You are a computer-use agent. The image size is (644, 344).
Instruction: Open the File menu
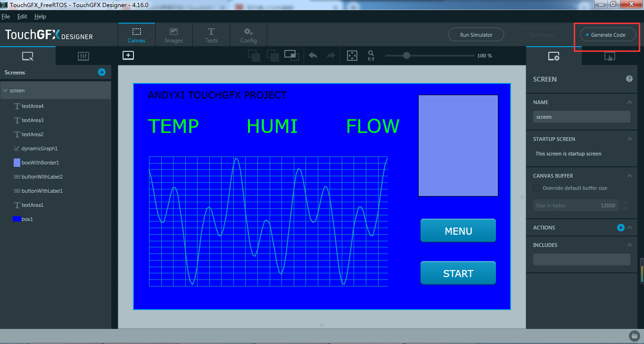point(6,16)
